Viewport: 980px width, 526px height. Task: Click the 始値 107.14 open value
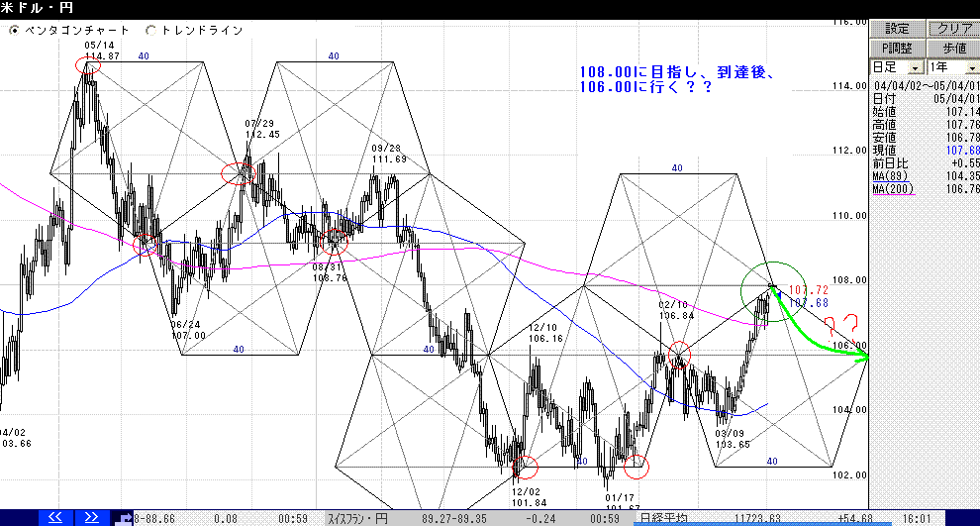pos(962,112)
